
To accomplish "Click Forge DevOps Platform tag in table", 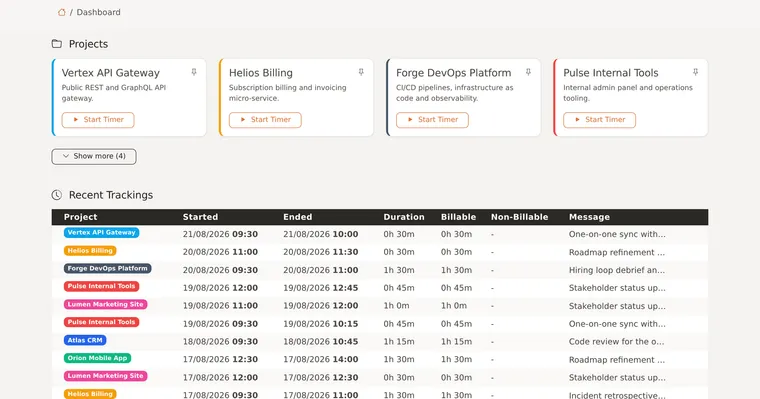I will tap(108, 269).
